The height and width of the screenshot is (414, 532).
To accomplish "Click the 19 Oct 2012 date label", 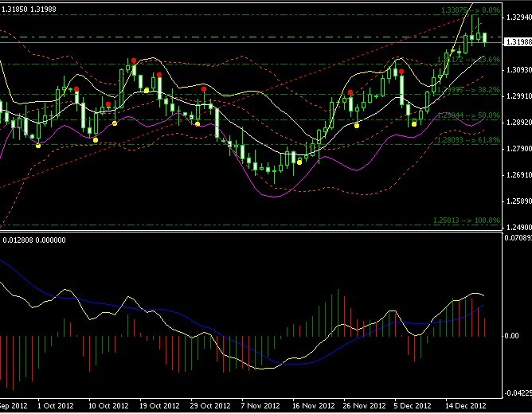I will [x=159, y=405].
